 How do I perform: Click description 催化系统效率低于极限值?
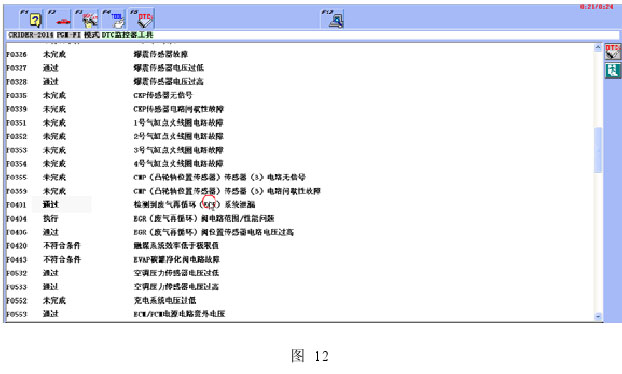tap(176, 246)
